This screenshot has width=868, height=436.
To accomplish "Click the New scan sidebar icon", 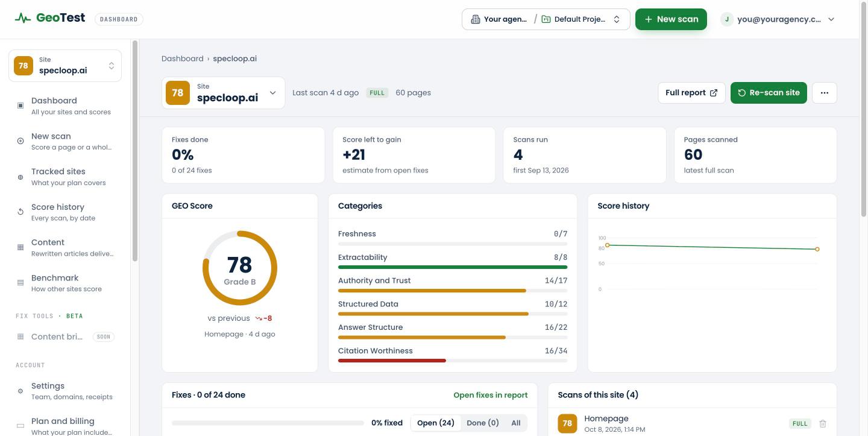I will click(x=20, y=141).
